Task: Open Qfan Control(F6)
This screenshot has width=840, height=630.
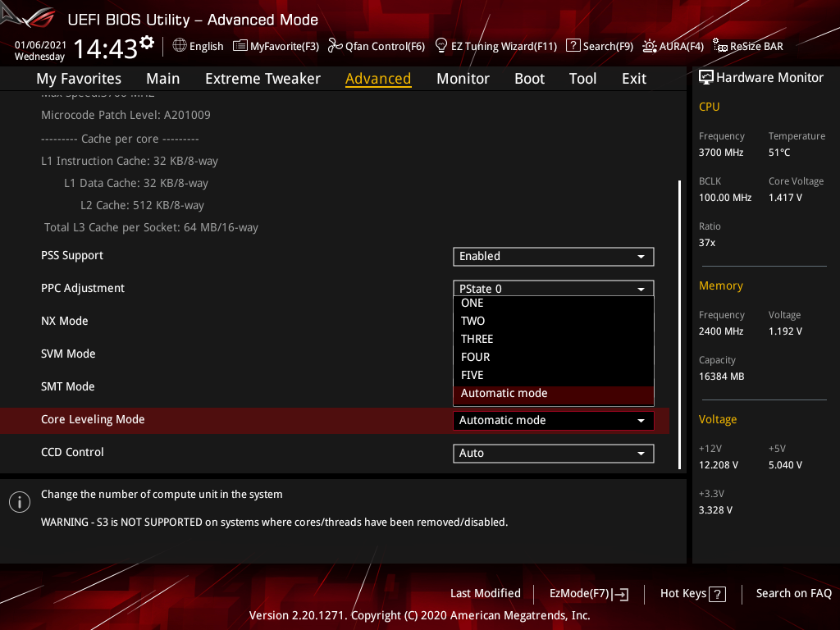Action: click(x=376, y=46)
